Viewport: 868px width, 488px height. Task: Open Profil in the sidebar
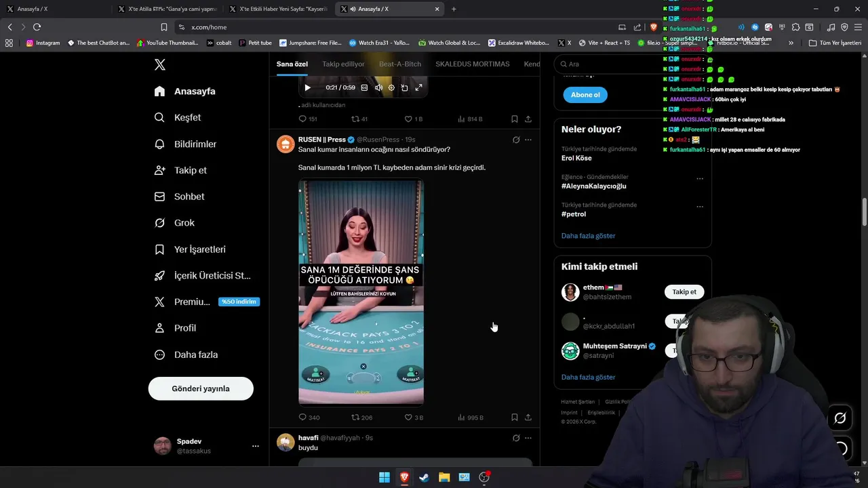pyautogui.click(x=176, y=328)
